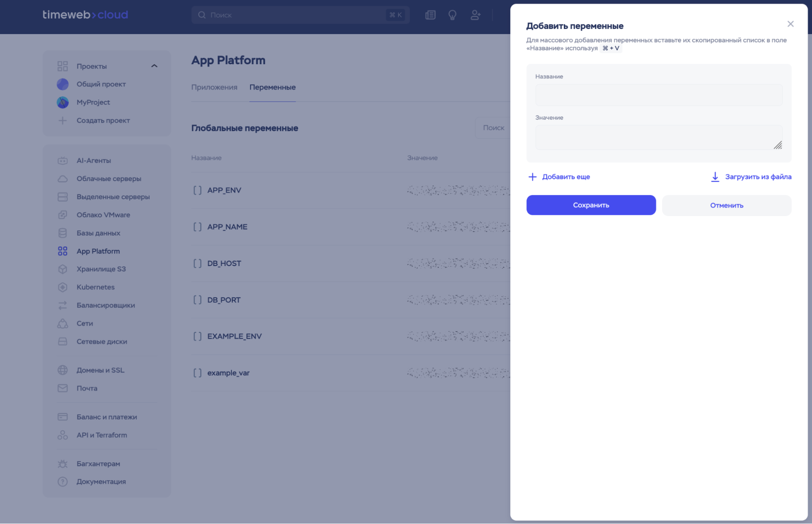Click the plus icon for Добавить еще
The height and width of the screenshot is (524, 812).
(x=532, y=177)
